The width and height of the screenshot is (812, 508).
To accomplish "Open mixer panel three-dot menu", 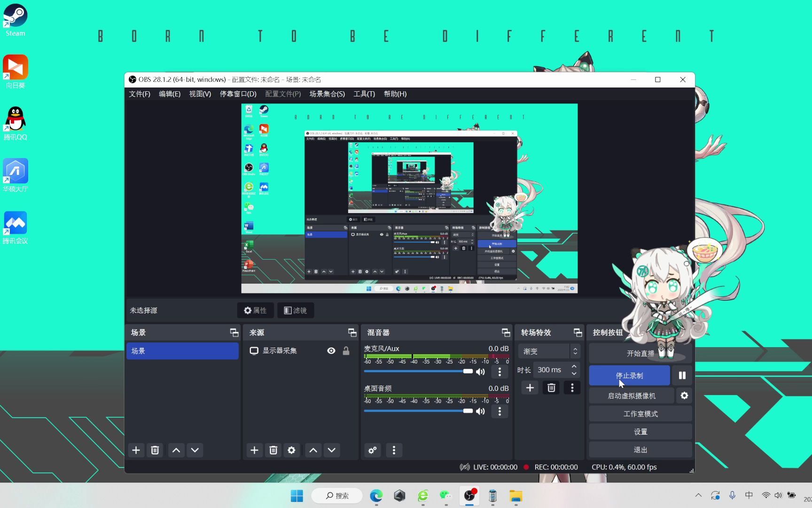I will (x=394, y=450).
